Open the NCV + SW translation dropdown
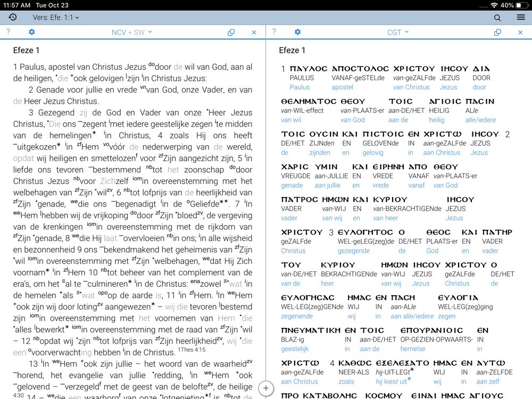This screenshot has width=532, height=399. (132, 32)
